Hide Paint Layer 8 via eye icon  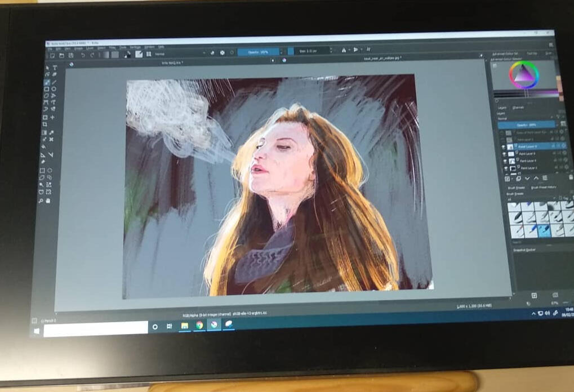(x=504, y=154)
